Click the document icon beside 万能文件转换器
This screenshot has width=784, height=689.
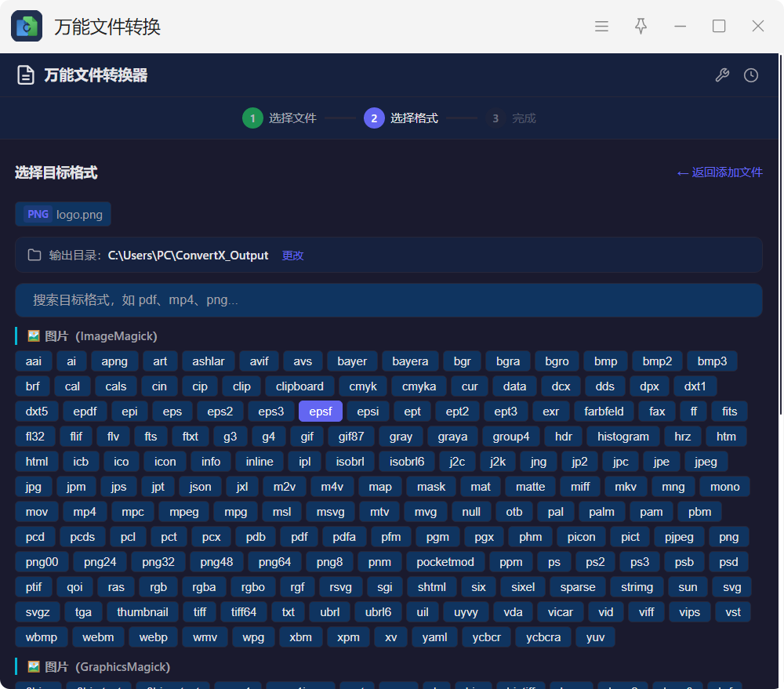pyautogui.click(x=26, y=75)
